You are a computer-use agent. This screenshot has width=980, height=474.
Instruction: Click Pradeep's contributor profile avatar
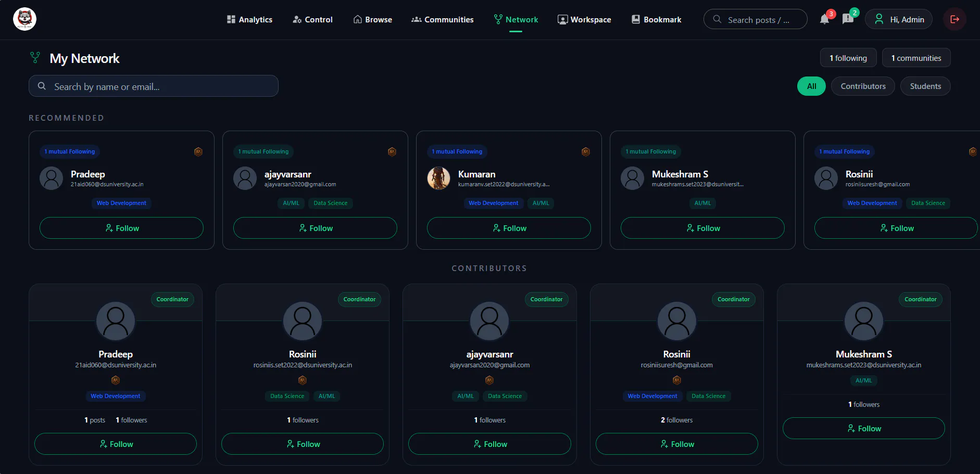coord(116,321)
